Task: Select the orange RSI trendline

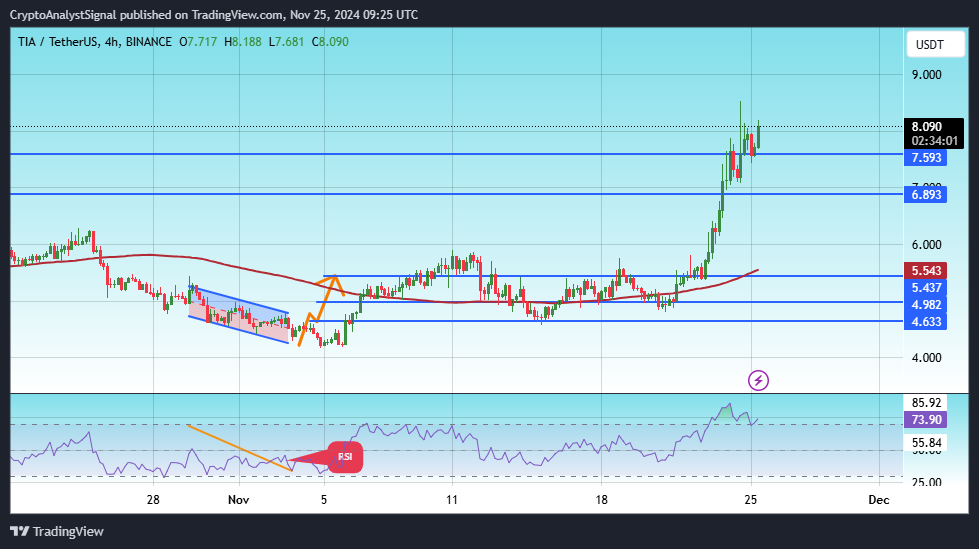Action: pyautogui.click(x=239, y=448)
